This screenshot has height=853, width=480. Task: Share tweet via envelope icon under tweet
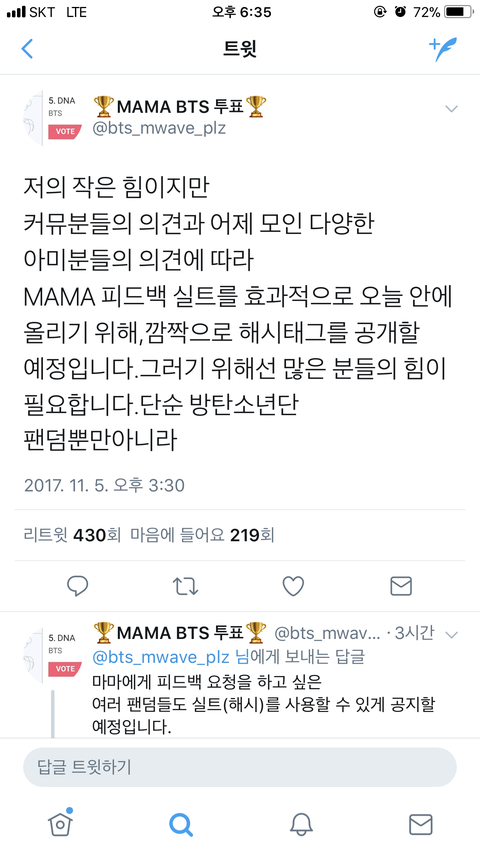coord(401,586)
